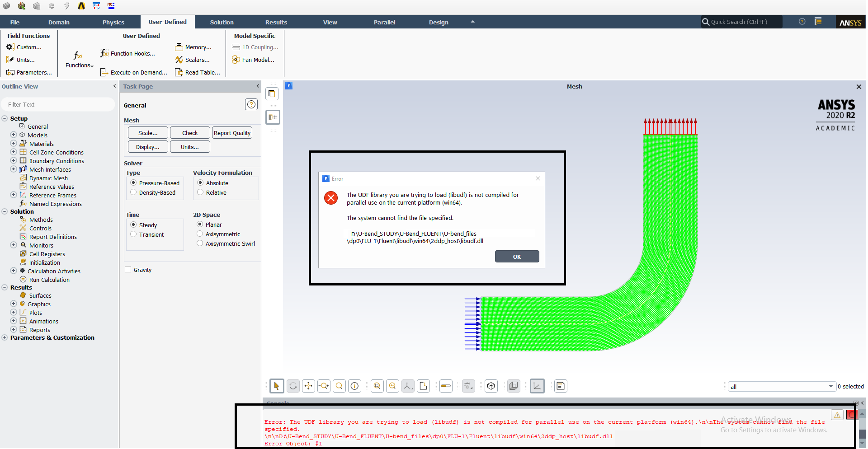Activate the mouse pointer select tool
Screen dimensions: 868x449
(x=277, y=386)
